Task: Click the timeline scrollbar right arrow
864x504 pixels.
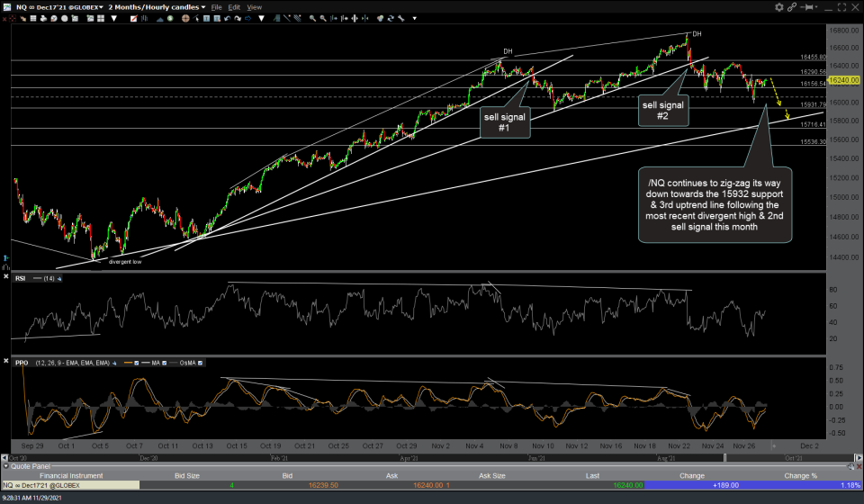Action: point(859,458)
